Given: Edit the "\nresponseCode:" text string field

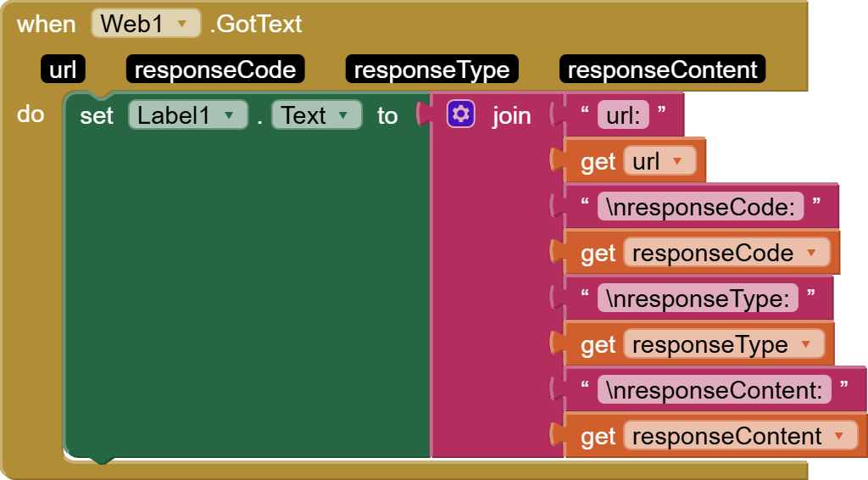Looking at the screenshot, I should pyautogui.click(x=700, y=207).
